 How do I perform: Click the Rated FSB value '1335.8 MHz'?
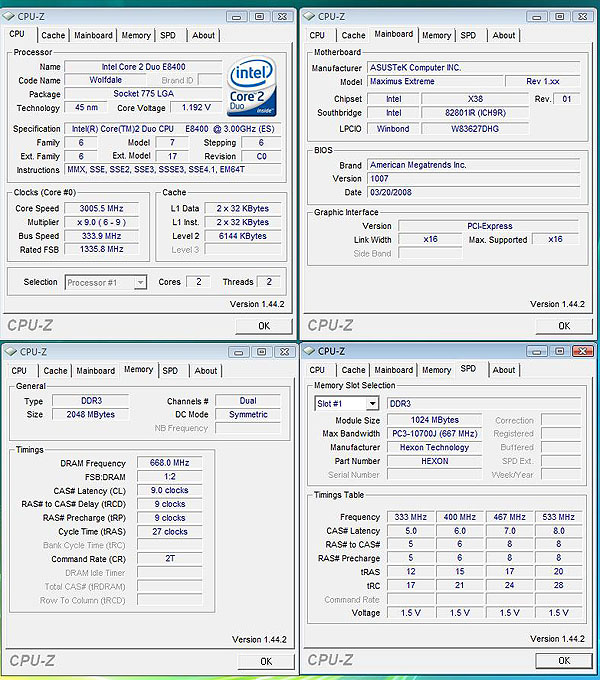pos(101,249)
